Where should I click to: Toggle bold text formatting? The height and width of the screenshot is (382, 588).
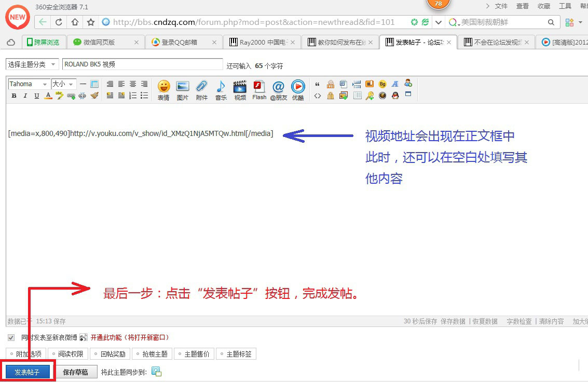click(x=14, y=96)
